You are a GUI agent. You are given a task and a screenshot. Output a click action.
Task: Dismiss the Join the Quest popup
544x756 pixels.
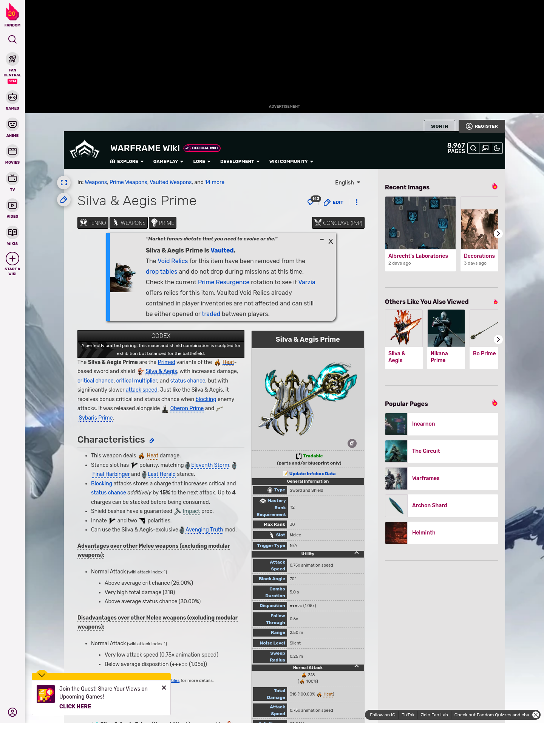click(x=164, y=688)
